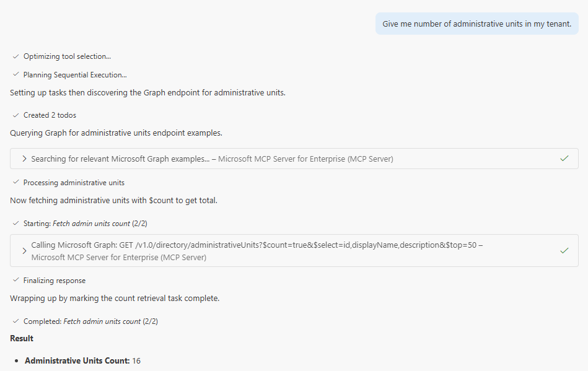This screenshot has height=371, width=588.
Task: Click green checkmark on Searching Graph examples row
Action: click(x=564, y=159)
